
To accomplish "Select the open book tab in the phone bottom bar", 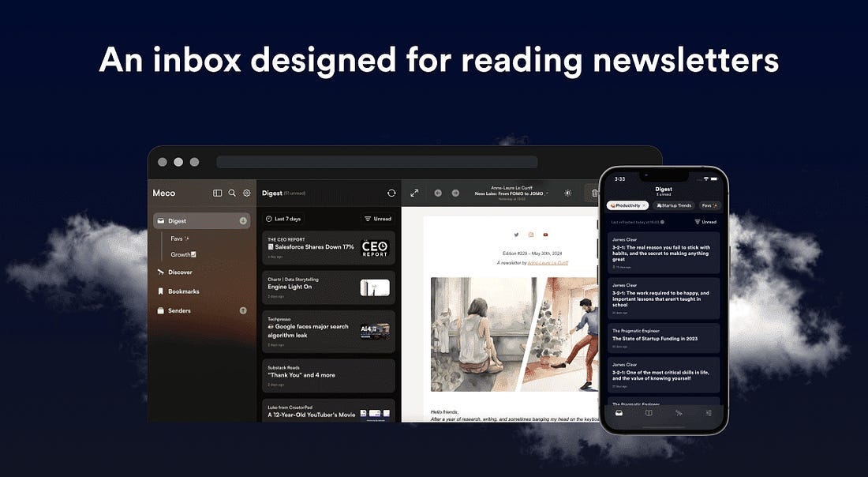I will tap(649, 413).
